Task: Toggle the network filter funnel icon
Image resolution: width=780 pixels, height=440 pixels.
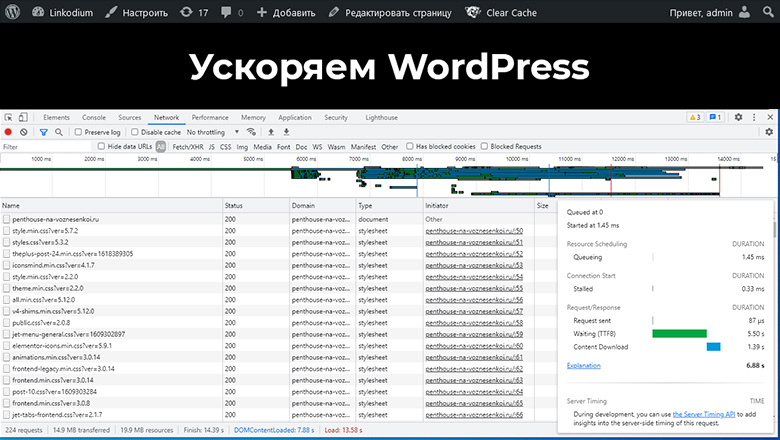Action: 43,132
